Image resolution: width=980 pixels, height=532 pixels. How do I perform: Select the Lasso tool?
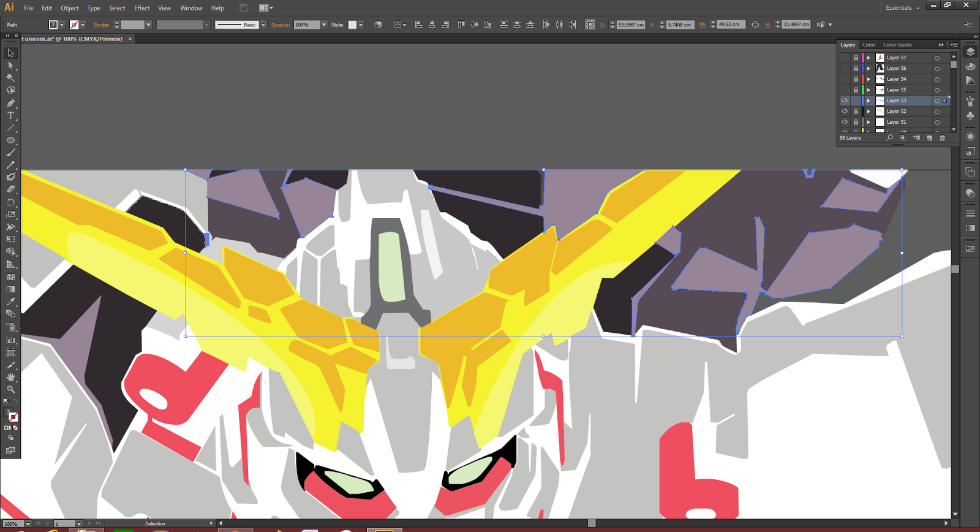tap(10, 90)
